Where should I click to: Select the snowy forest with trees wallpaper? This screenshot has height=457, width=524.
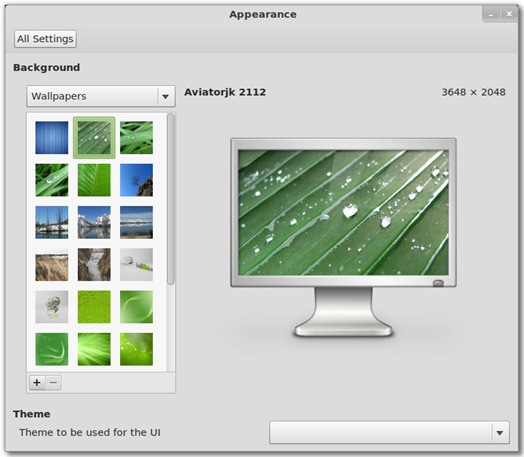[52, 222]
